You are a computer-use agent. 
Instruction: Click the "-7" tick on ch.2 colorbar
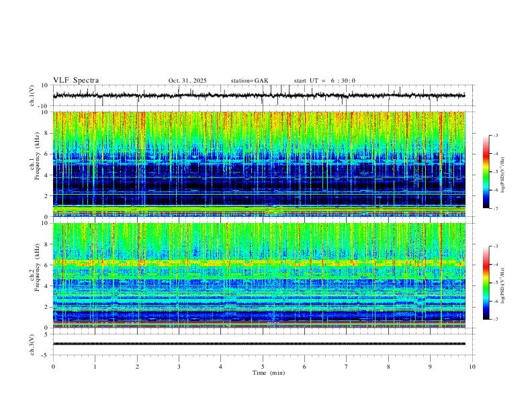pos(495,319)
